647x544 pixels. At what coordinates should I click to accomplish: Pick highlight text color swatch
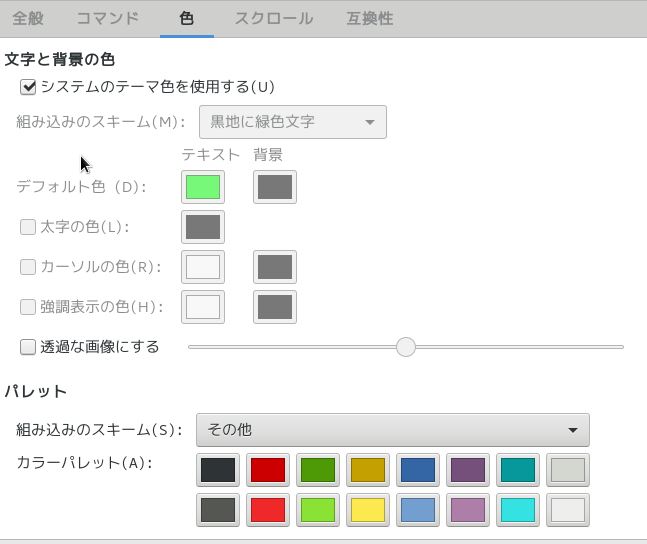203,307
